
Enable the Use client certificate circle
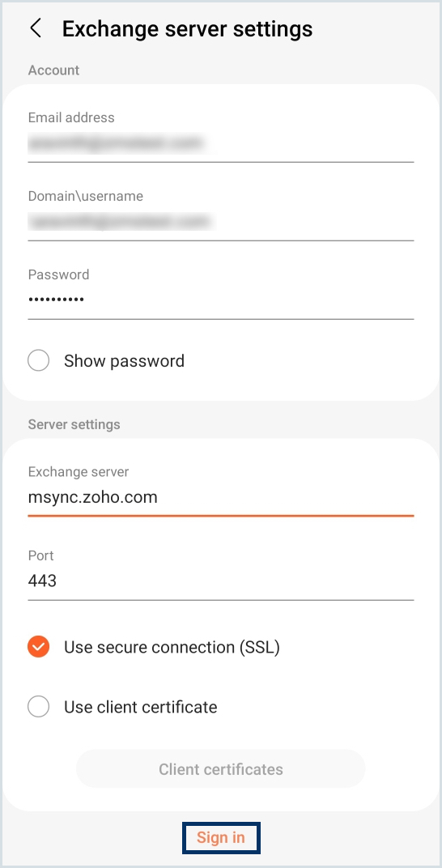pos(39,706)
